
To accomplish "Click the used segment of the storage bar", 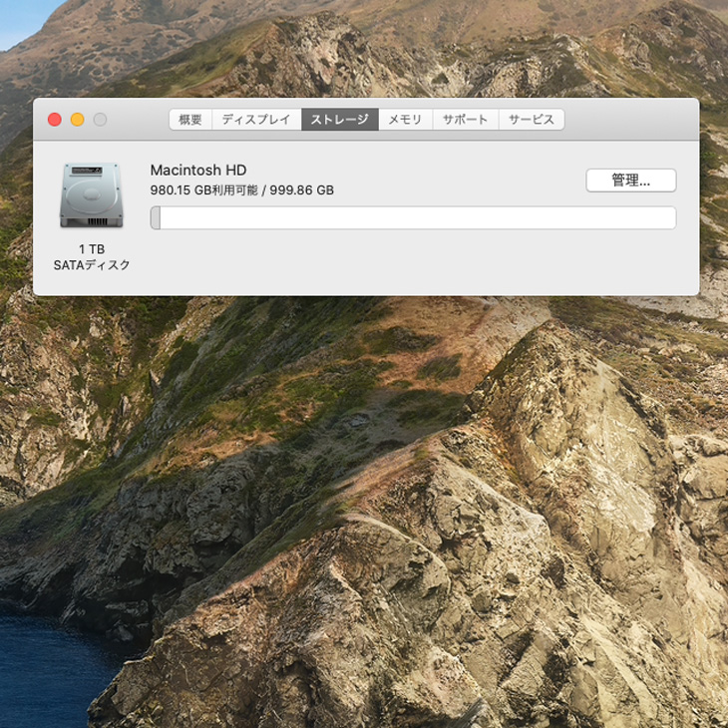I will pos(156,218).
